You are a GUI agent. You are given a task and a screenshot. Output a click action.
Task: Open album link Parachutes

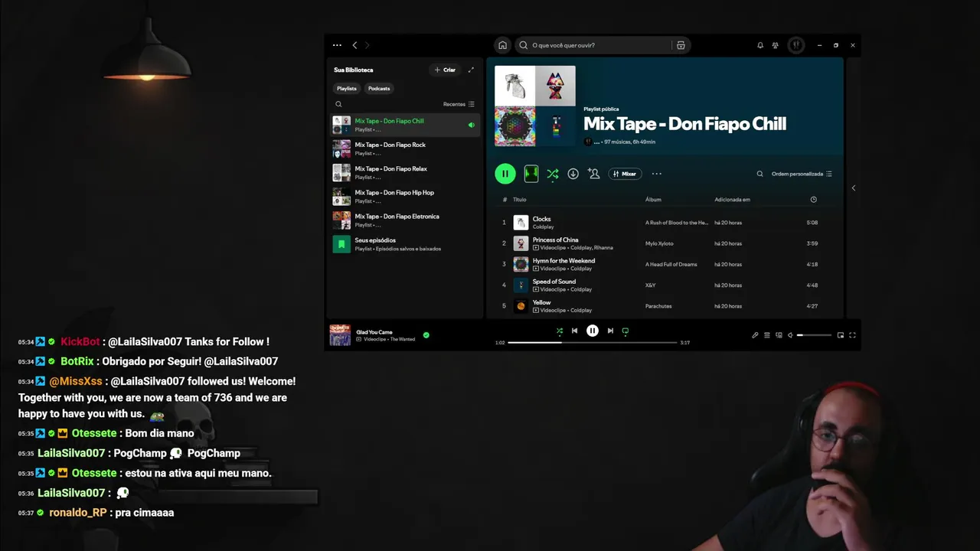[658, 306]
